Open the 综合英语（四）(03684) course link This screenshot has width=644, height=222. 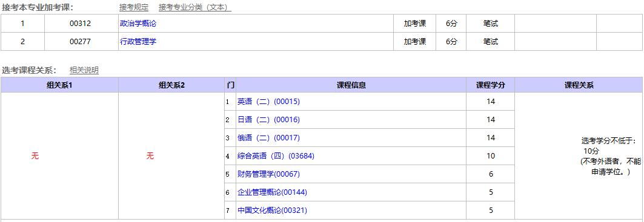point(276,156)
